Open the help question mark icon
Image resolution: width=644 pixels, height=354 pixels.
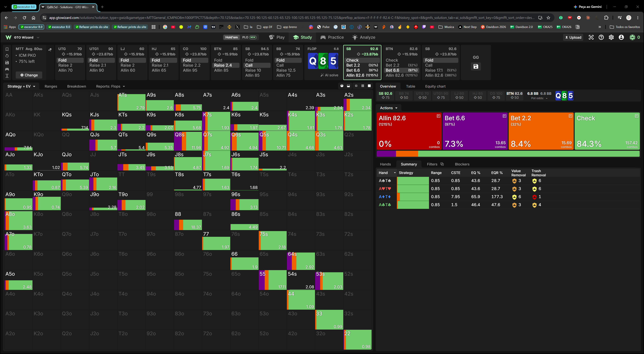[601, 37]
